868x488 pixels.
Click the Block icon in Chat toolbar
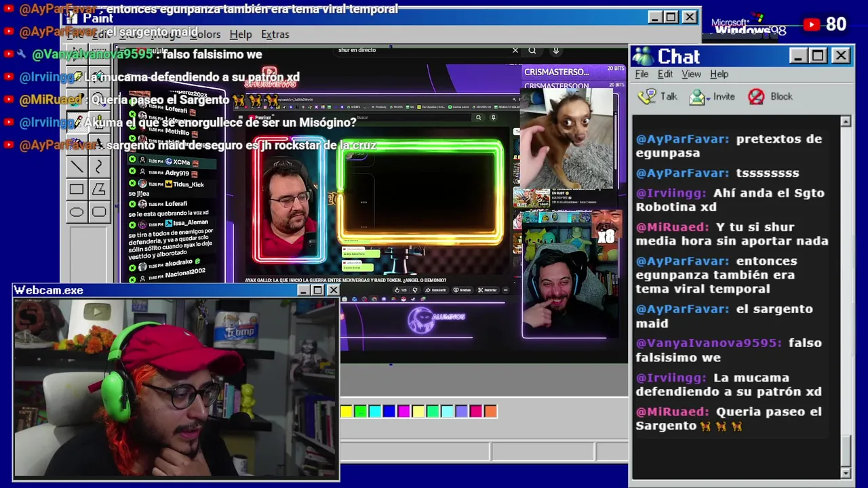tap(756, 97)
